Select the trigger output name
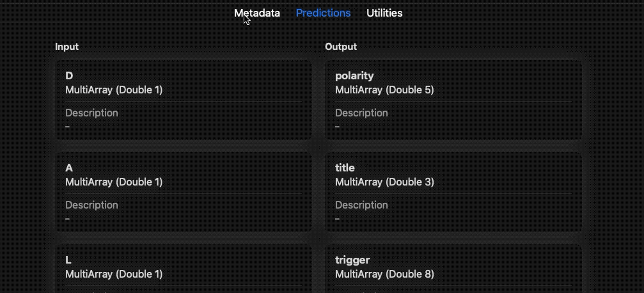The height and width of the screenshot is (293, 644). tap(352, 260)
